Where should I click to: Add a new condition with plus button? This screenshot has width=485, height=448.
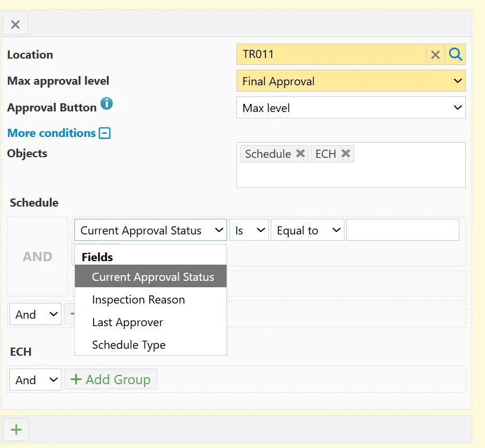(x=16, y=429)
